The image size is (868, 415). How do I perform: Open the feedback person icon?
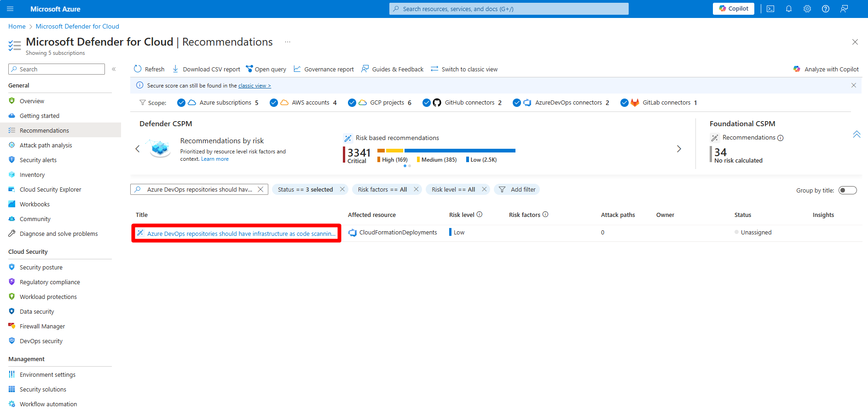coord(844,9)
